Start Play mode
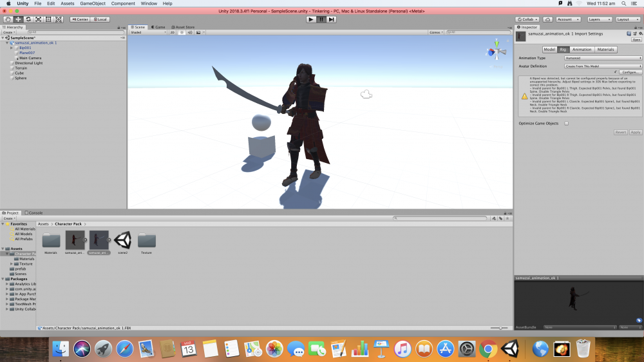Screen dimensions: 644x362 311,19
